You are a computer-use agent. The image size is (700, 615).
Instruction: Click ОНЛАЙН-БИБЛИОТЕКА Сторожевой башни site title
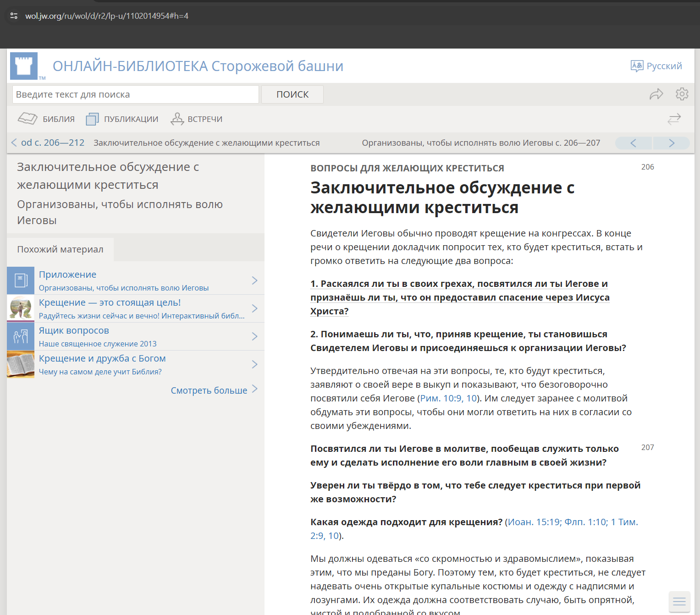[198, 66]
